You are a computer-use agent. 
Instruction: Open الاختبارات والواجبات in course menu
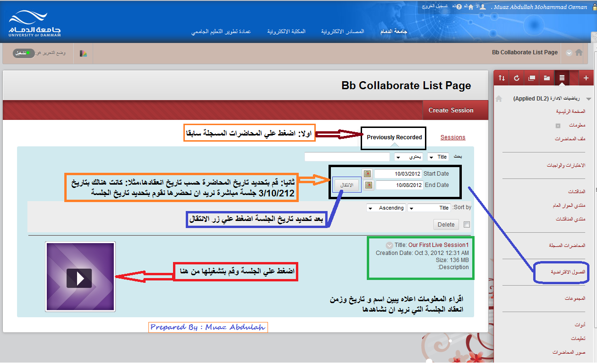[566, 165]
